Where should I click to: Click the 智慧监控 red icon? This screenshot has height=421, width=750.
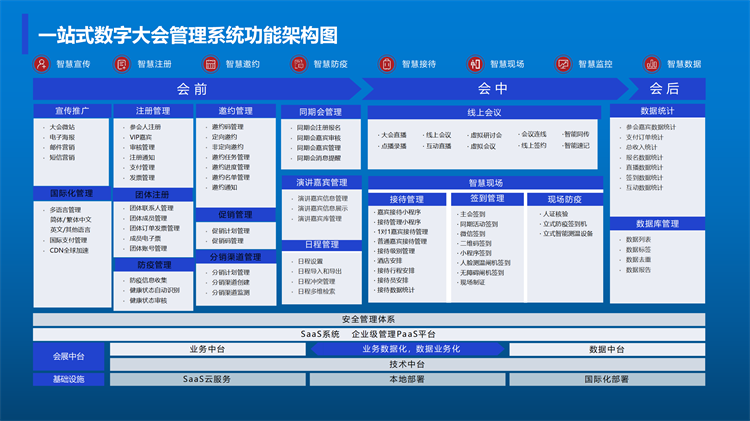pyautogui.click(x=563, y=64)
